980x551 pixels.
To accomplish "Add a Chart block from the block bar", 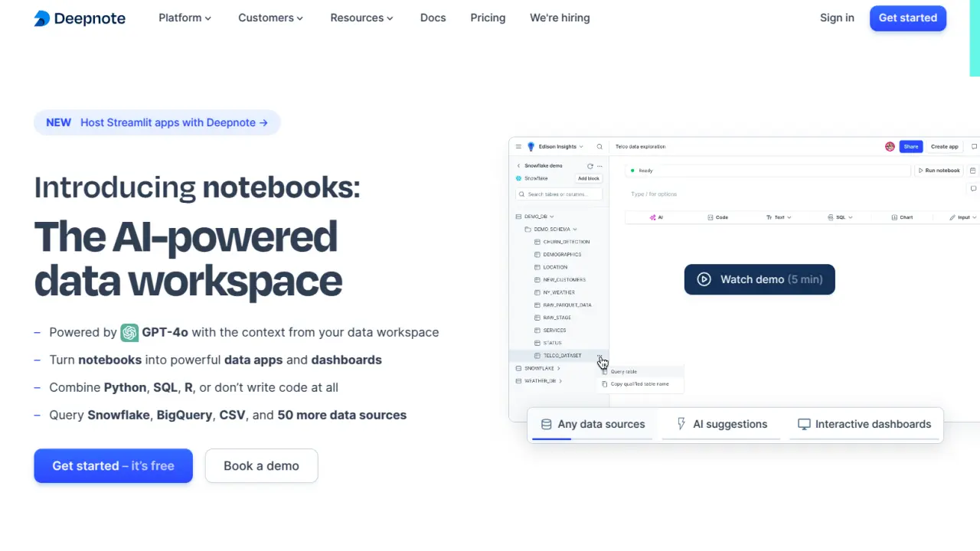I will tap(902, 217).
